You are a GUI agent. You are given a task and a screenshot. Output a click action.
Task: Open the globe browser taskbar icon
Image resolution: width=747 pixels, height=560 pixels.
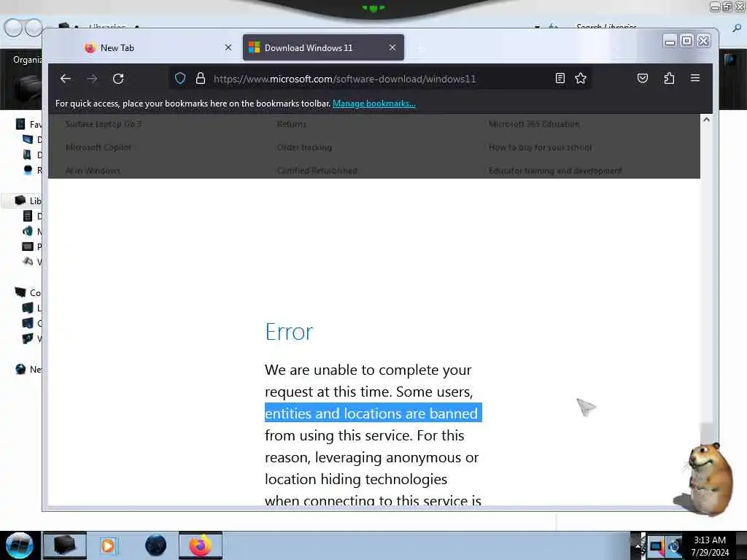155,545
